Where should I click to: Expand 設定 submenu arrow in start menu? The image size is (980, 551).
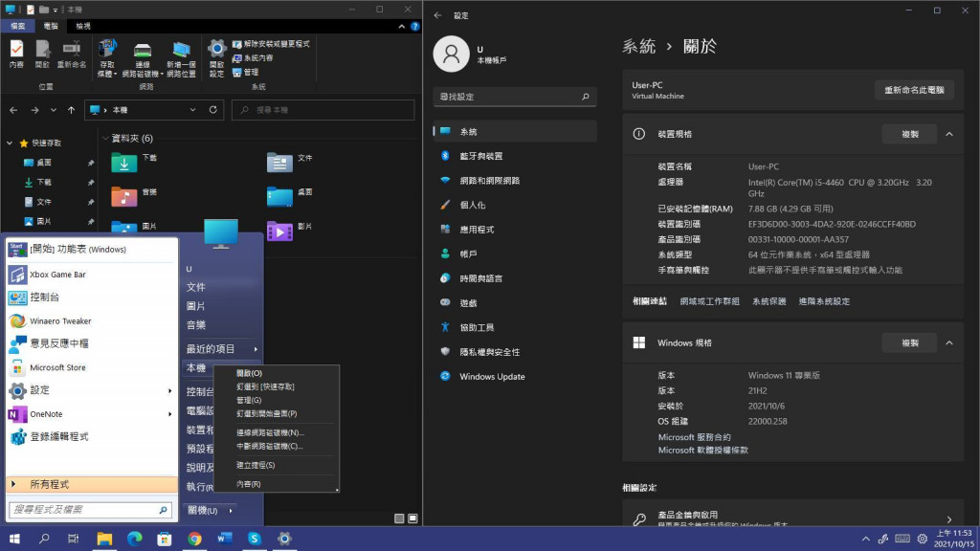[x=170, y=391]
